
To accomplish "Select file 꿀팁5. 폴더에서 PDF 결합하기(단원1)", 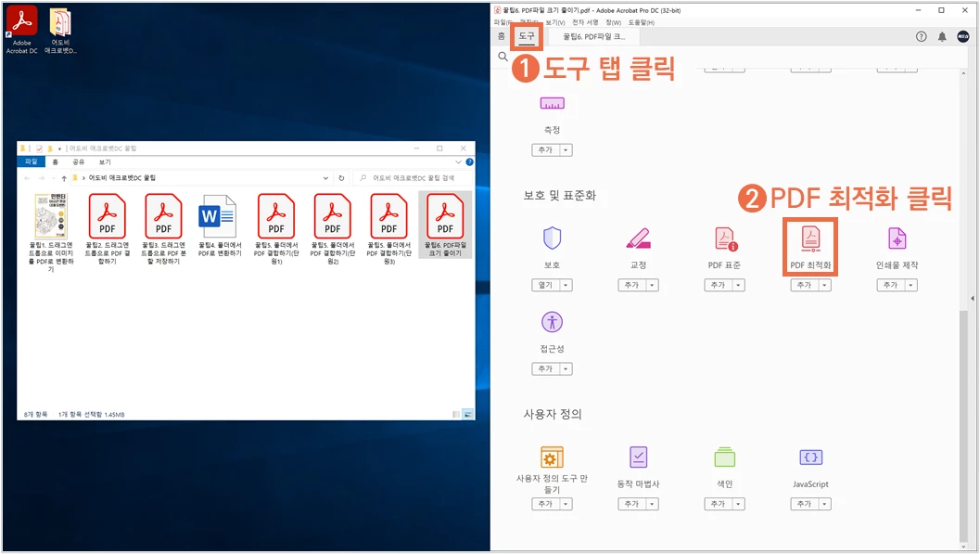I will click(275, 229).
